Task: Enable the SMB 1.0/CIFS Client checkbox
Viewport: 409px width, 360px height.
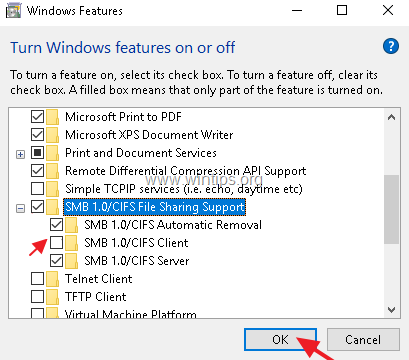Action: pos(56,243)
